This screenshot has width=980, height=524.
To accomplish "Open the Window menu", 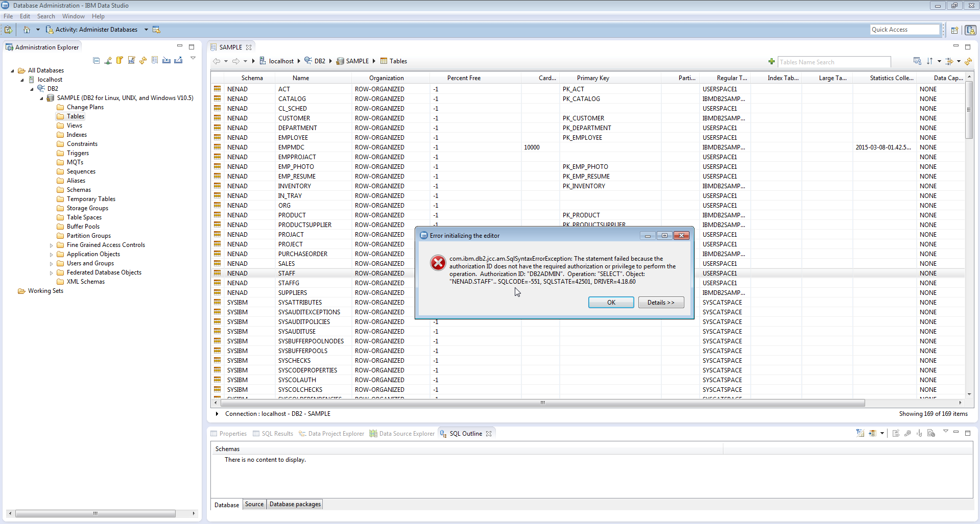I will [x=74, y=16].
